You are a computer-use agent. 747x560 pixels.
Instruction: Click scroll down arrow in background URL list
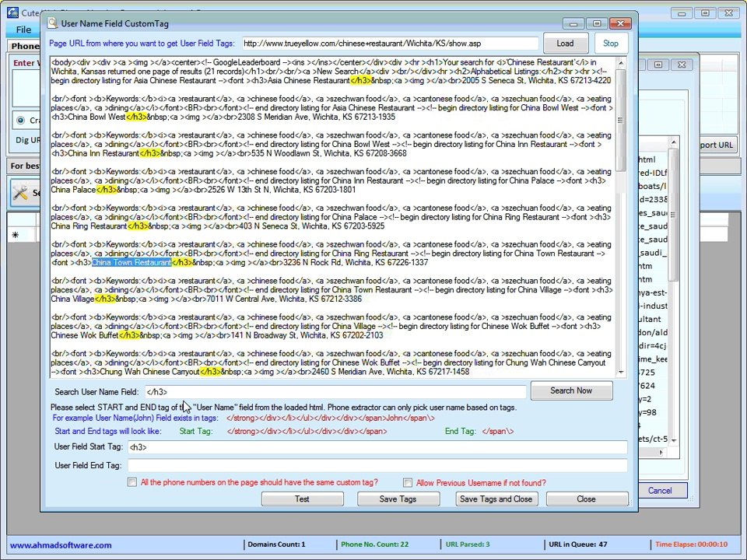coord(673,440)
